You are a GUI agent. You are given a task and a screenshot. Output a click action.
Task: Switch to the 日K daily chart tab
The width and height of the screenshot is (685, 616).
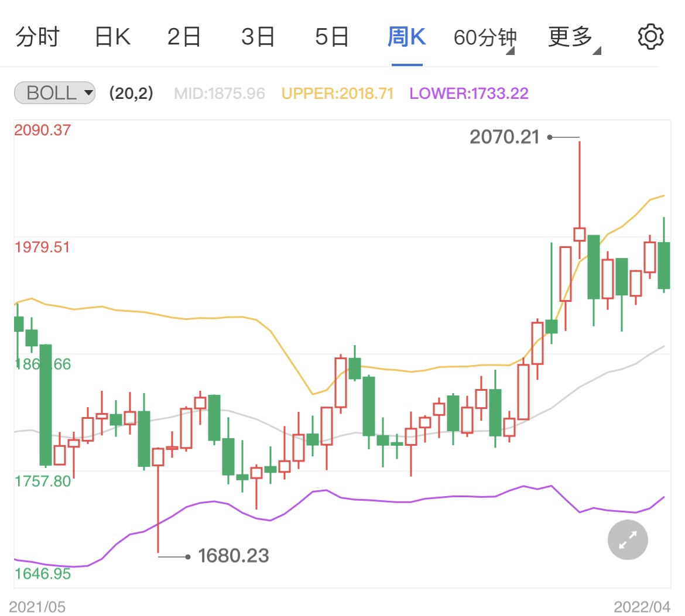[x=111, y=36]
